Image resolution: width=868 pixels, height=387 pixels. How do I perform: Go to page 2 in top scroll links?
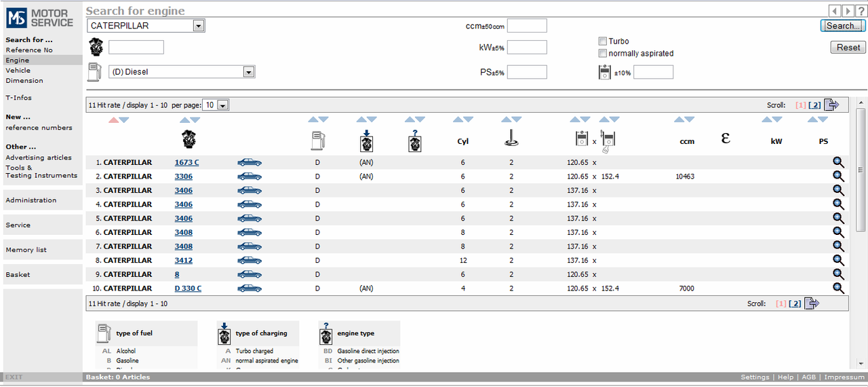point(815,105)
